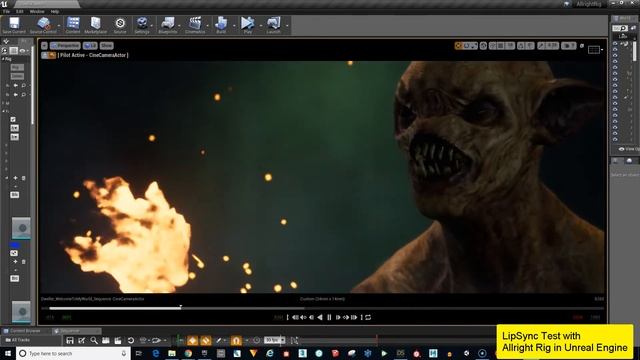
Task: Click View Options in the World Outliner
Action: (x=630, y=149)
